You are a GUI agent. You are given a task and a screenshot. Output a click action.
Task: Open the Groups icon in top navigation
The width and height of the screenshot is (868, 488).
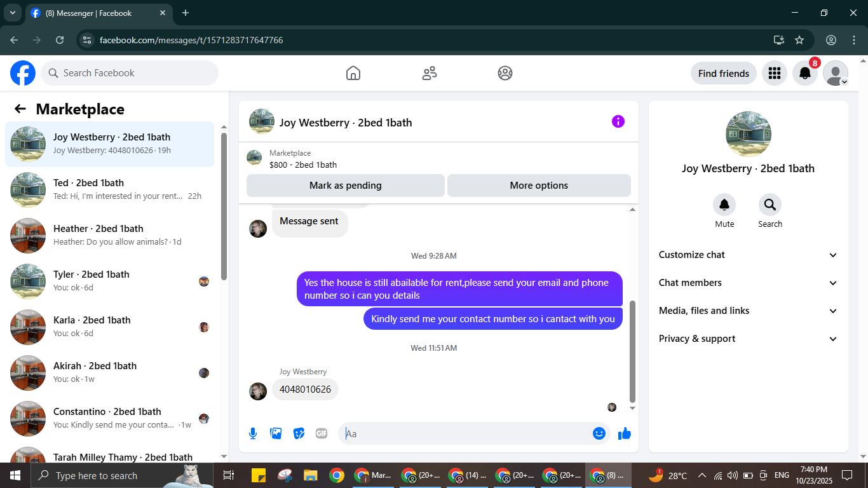click(x=505, y=73)
